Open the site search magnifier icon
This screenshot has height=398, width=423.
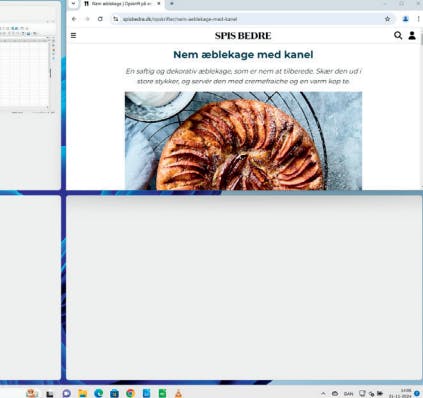tap(398, 35)
